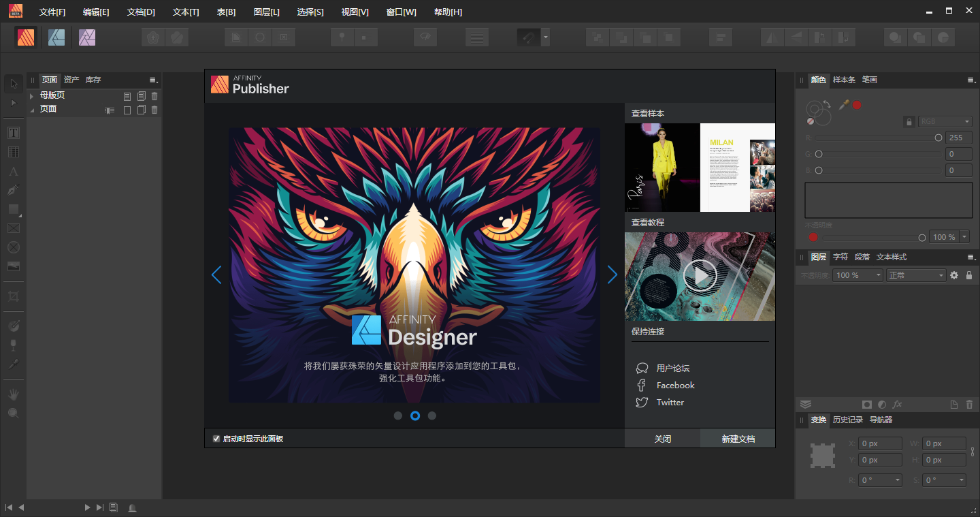This screenshot has width=980, height=517.
Task: Open the Twitter link
Action: (670, 403)
